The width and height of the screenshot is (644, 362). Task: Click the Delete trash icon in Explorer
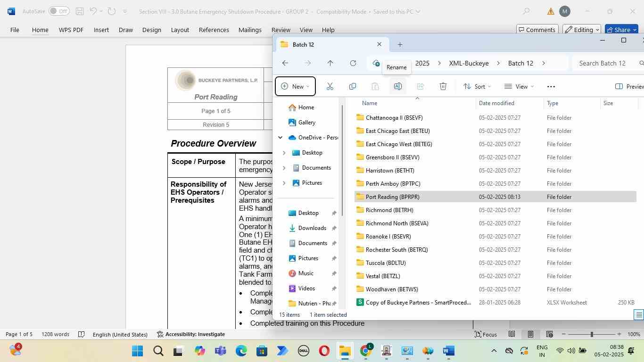(443, 86)
